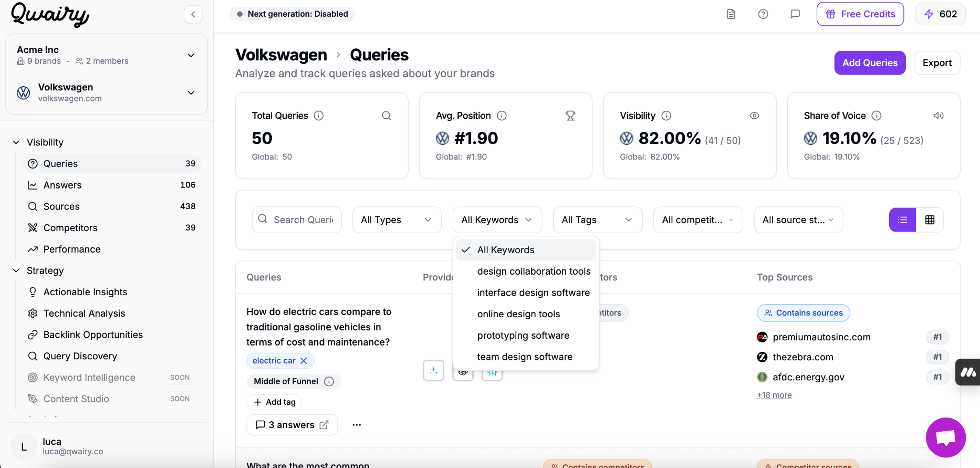Screen dimensions: 980x468
Task: Open Query Discovery
Action: coord(111,356)
